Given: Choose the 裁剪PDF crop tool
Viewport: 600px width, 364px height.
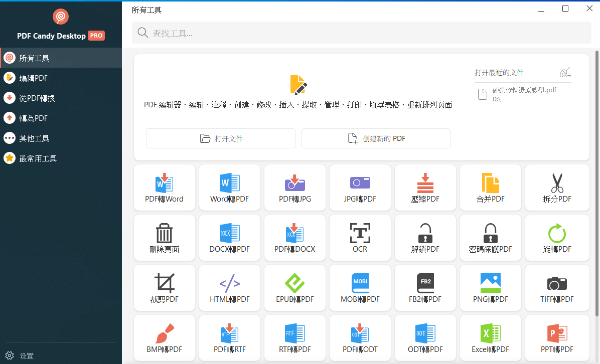Looking at the screenshot, I should point(164,287).
